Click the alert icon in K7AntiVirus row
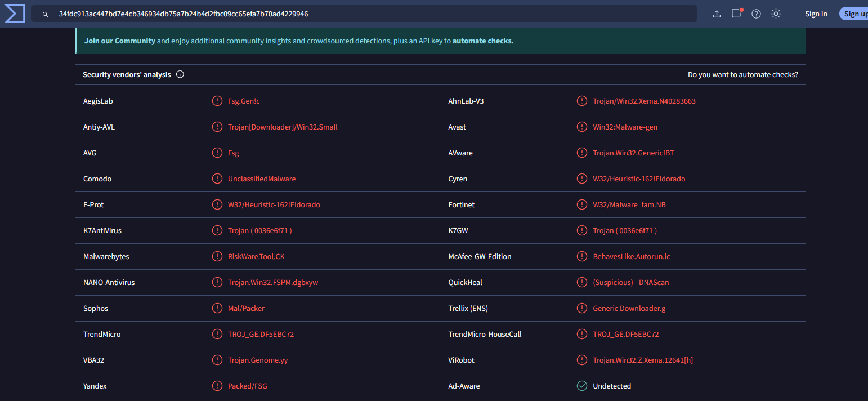This screenshot has height=401, width=868. coord(217,230)
